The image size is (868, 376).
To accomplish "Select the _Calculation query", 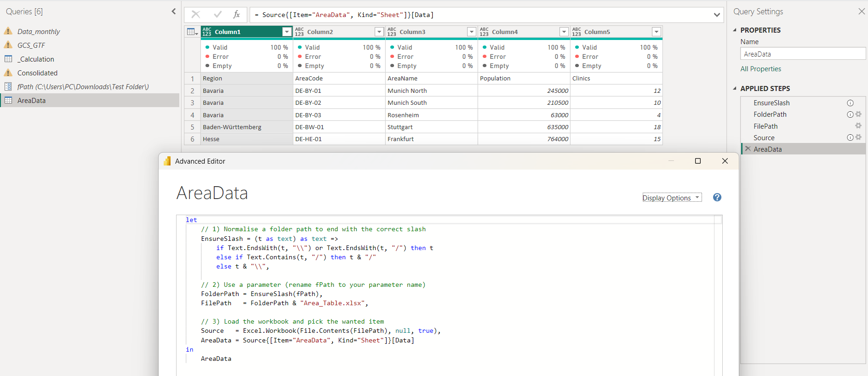I will pos(90,59).
